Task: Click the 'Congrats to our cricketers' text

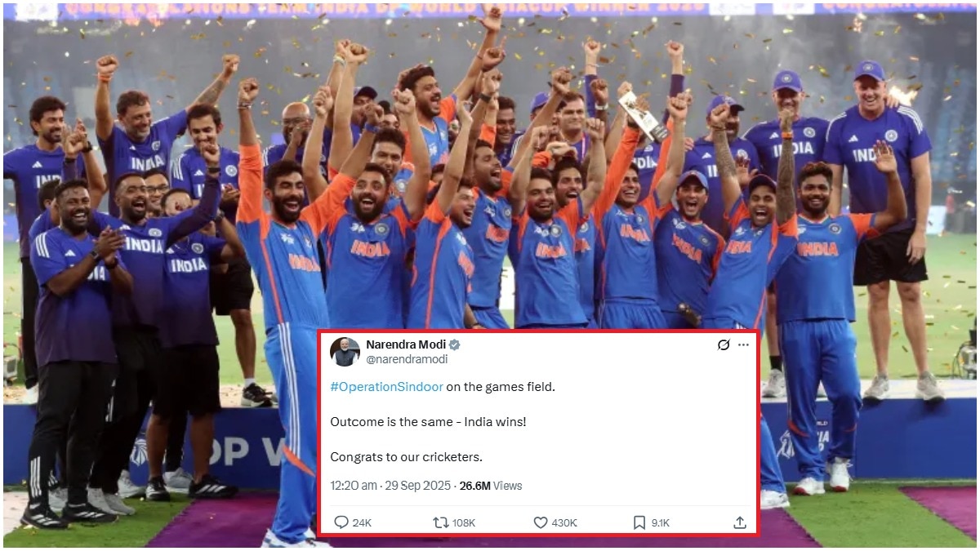Action: click(x=406, y=456)
